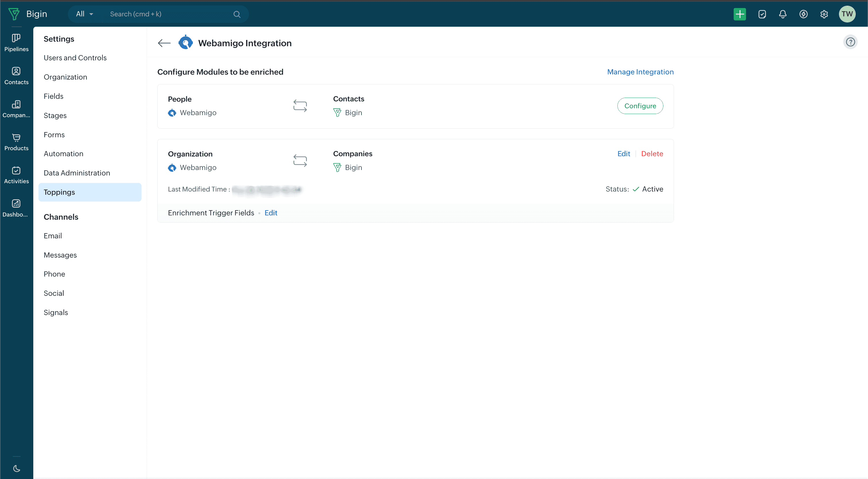
Task: Expand the All search filter dropdown
Action: (85, 14)
